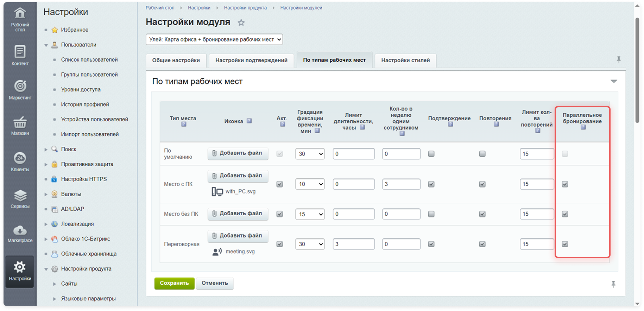Click repeat limit field for По умолчанию
The height and width of the screenshot is (311, 644).
coord(537,154)
